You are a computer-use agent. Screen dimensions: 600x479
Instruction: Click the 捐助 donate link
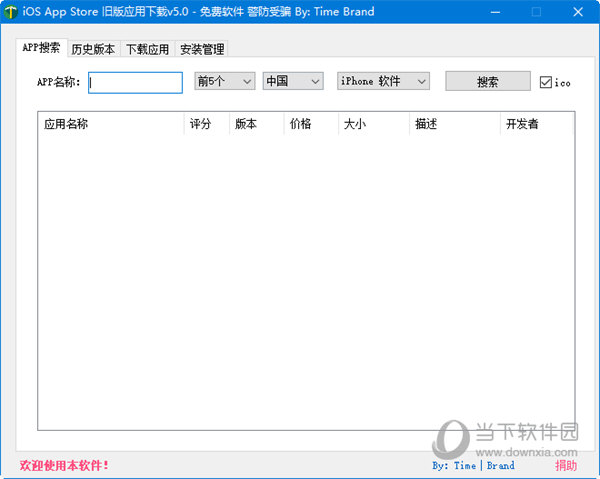566,466
